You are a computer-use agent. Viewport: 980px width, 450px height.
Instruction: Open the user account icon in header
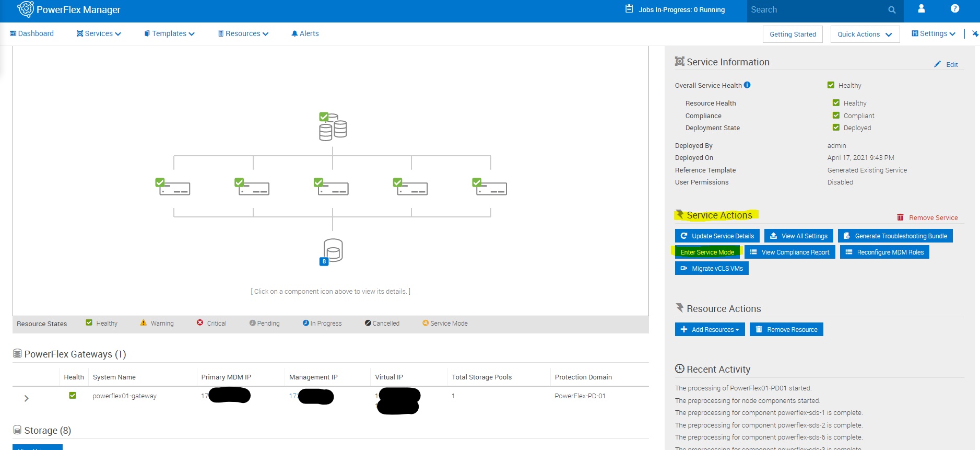click(x=921, y=9)
